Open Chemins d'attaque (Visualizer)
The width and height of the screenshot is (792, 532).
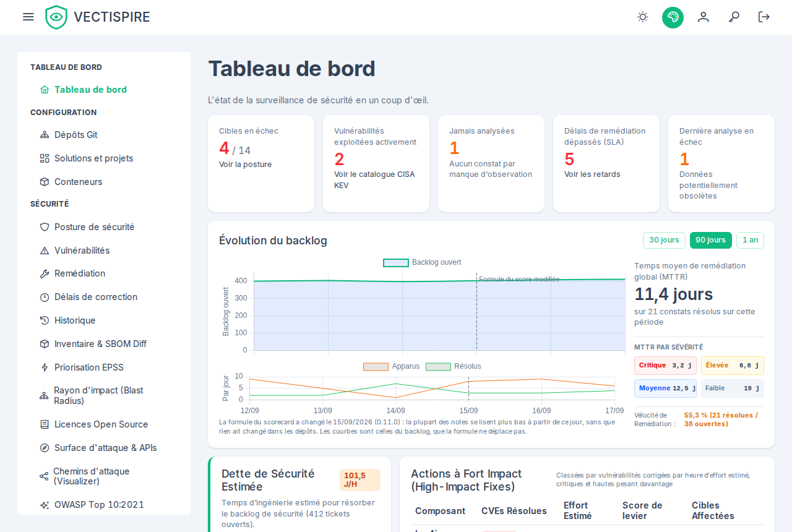coord(104,476)
